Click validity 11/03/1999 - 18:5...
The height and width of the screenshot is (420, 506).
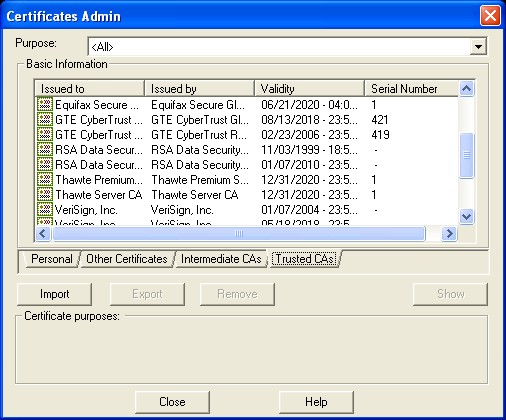click(309, 150)
